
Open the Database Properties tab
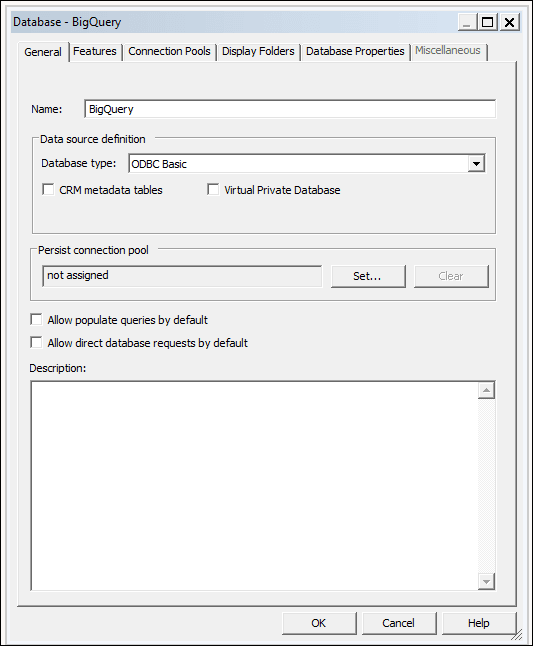(x=355, y=51)
